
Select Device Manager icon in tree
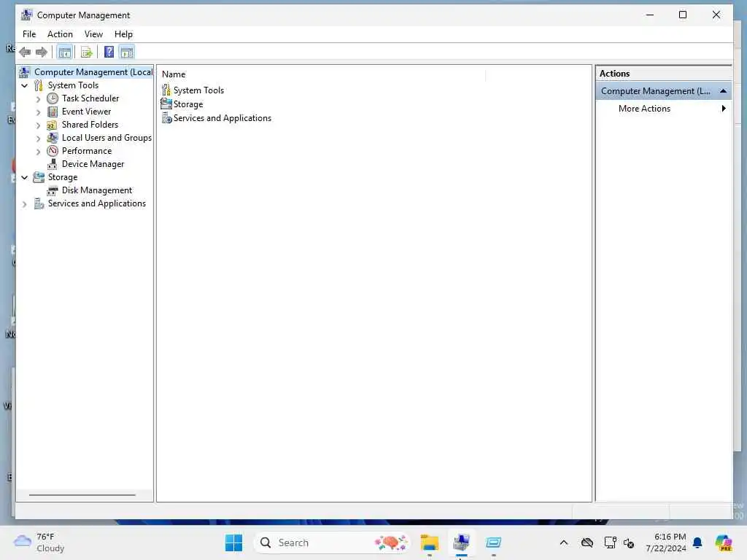coord(53,164)
